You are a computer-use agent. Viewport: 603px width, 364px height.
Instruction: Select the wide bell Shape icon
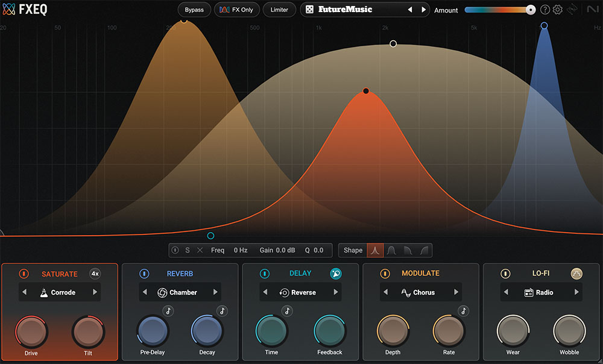[391, 250]
